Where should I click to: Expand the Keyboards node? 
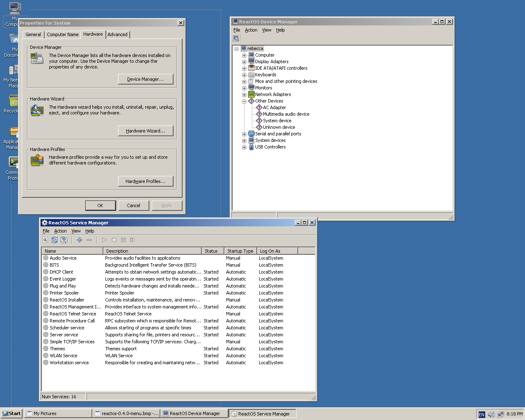pyautogui.click(x=244, y=75)
